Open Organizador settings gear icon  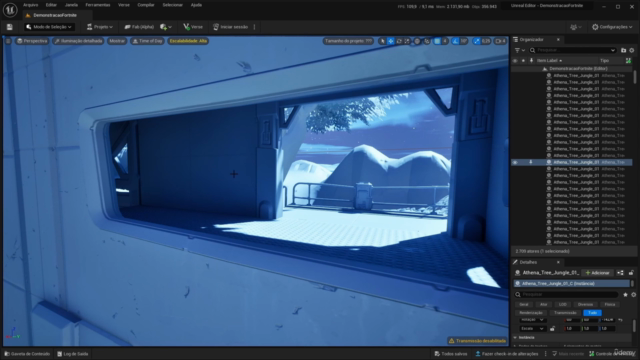coord(631,50)
